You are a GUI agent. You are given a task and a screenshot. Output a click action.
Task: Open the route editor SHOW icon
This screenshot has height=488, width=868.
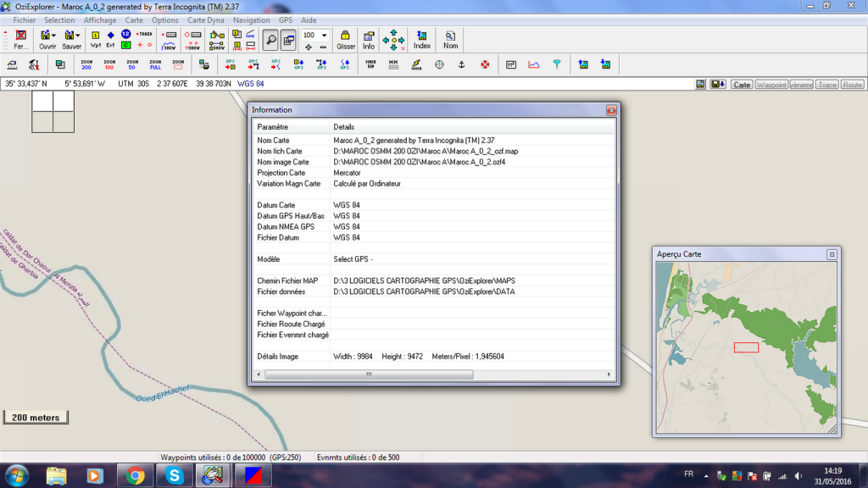[x=217, y=46]
